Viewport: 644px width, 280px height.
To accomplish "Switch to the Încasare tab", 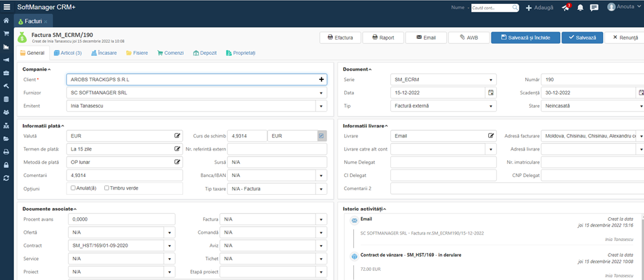I will click(104, 53).
